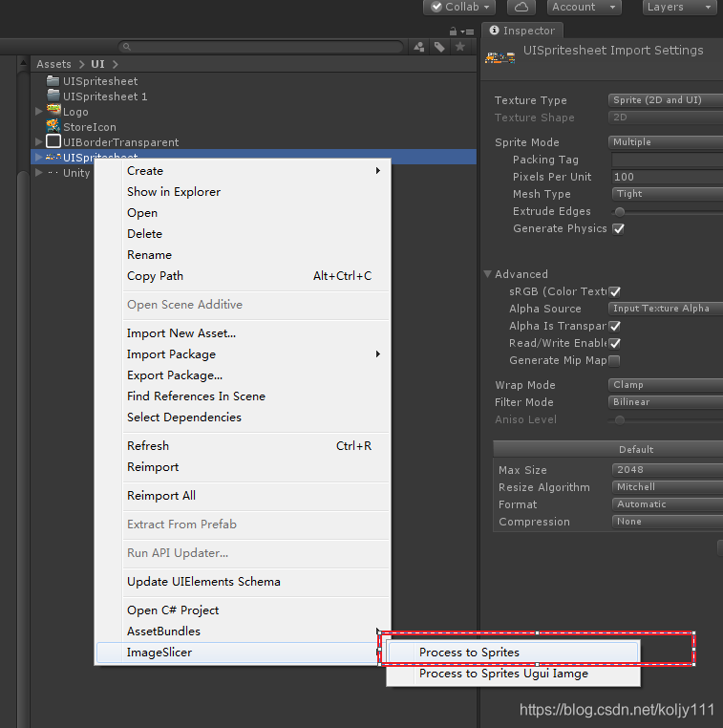
Task: Open Sprite Mode dropdown
Action: [x=666, y=142]
